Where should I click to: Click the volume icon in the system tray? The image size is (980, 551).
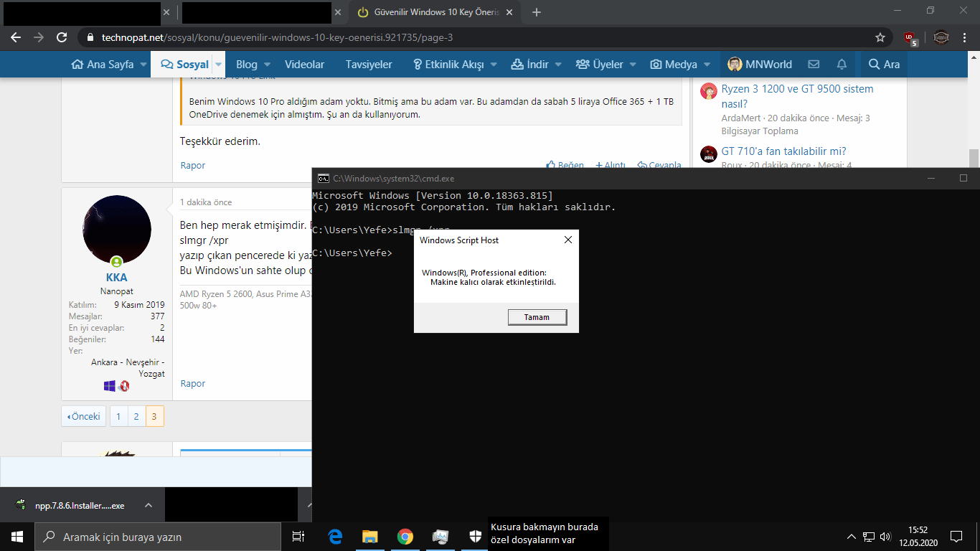[885, 536]
